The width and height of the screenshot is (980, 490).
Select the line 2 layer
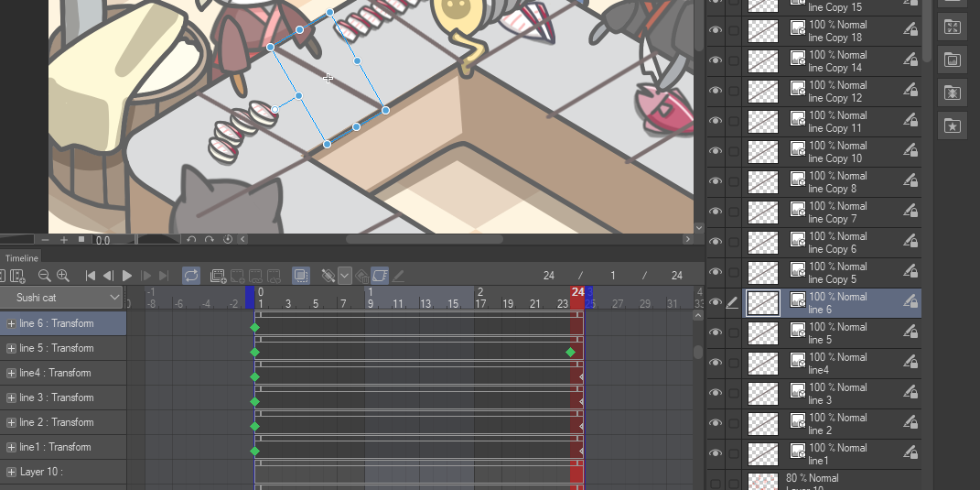click(832, 424)
